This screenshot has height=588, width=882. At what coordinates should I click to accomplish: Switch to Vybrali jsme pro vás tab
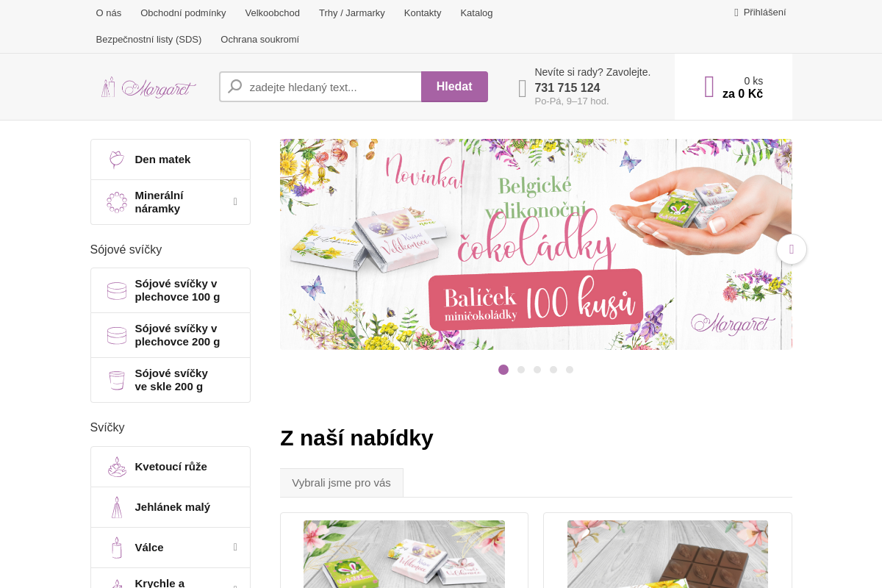click(342, 483)
